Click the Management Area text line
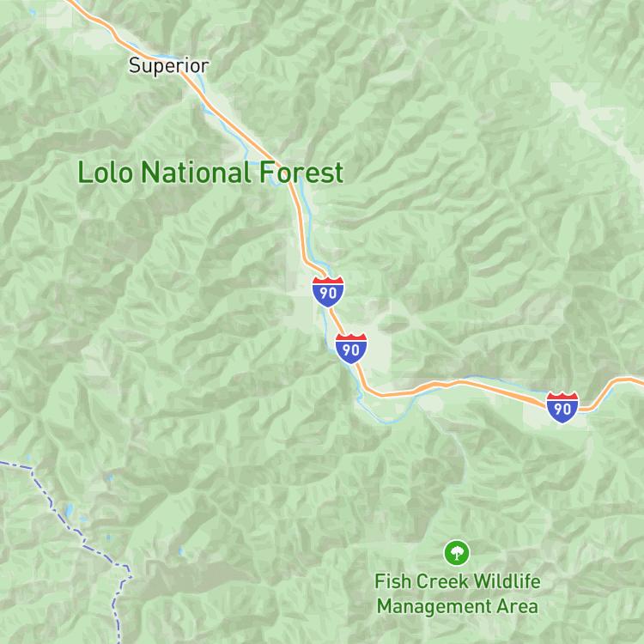The image size is (644, 644). coord(458,606)
